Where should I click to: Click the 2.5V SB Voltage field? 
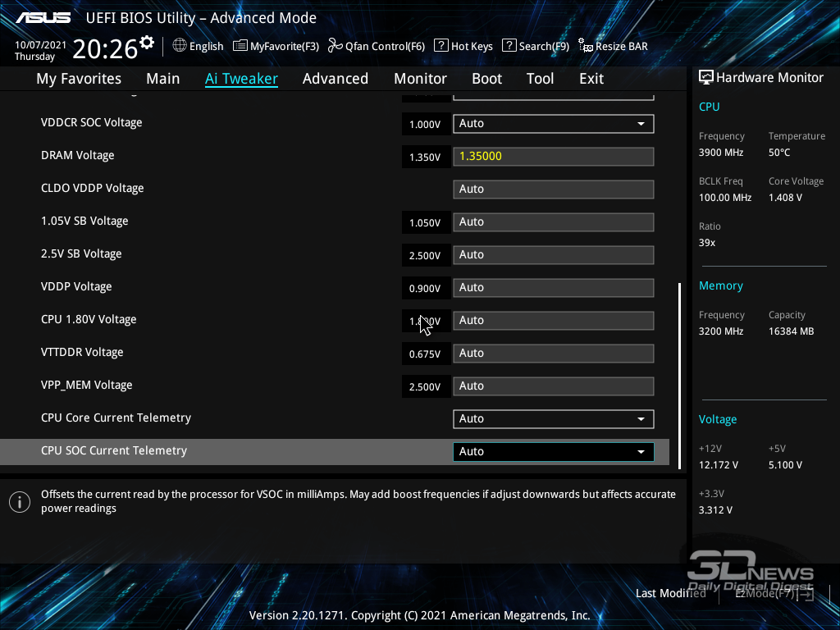(x=554, y=255)
